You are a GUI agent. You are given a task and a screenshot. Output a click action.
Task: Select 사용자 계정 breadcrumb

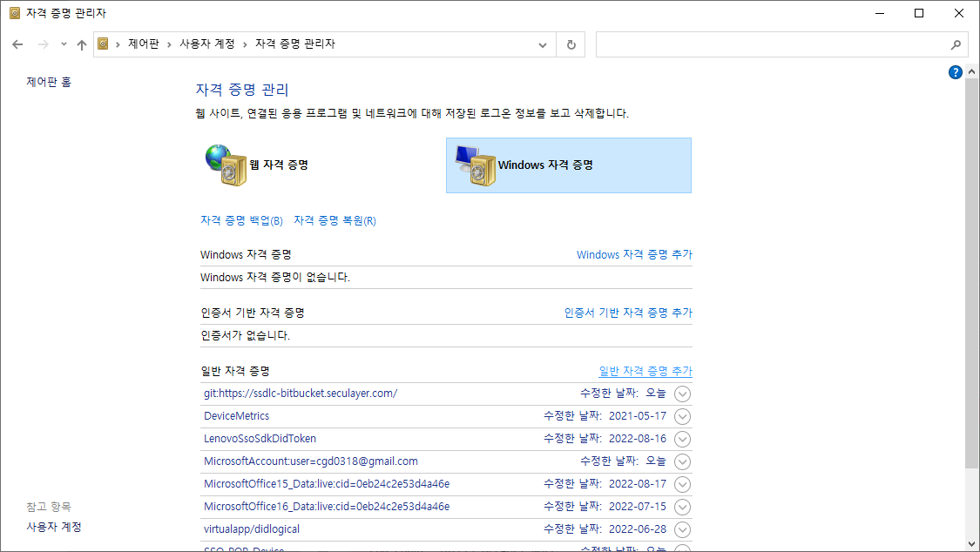point(206,44)
